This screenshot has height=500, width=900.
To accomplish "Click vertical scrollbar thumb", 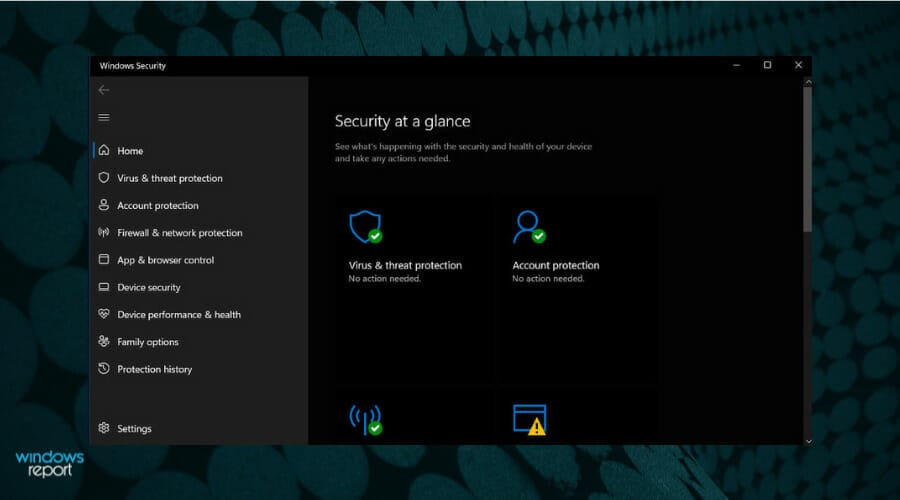I will pos(808,160).
